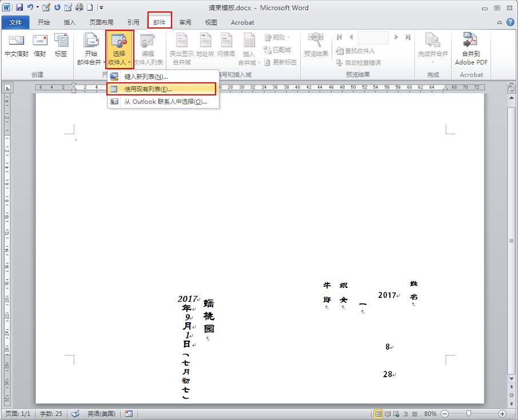
Task: Open the Acrobat ribbon tab
Action: (242, 22)
